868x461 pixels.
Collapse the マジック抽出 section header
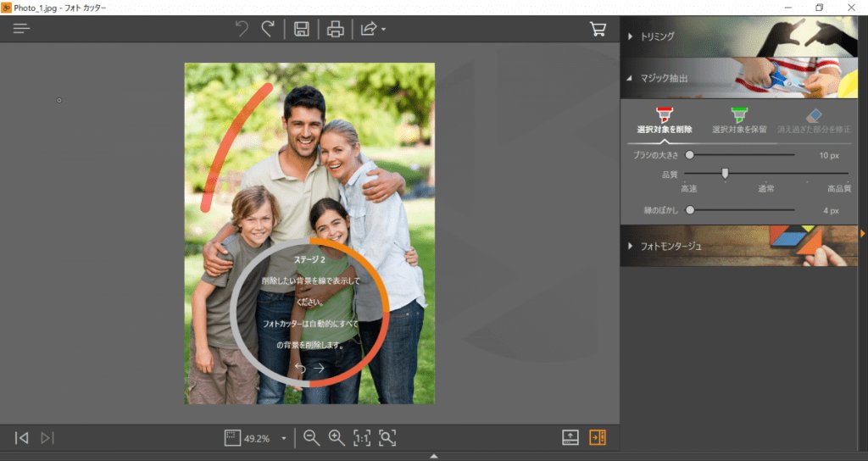click(657, 78)
